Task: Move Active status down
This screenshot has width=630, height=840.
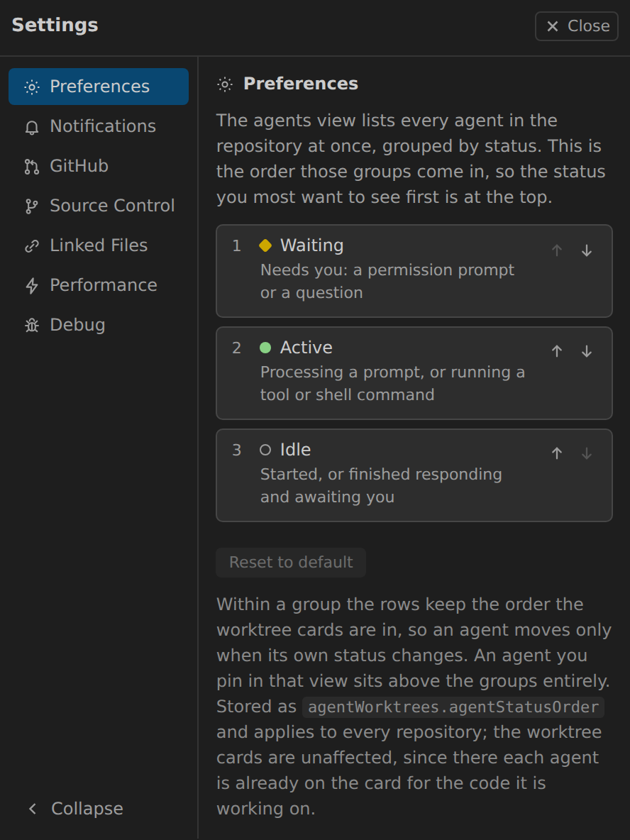Action: pos(587,351)
